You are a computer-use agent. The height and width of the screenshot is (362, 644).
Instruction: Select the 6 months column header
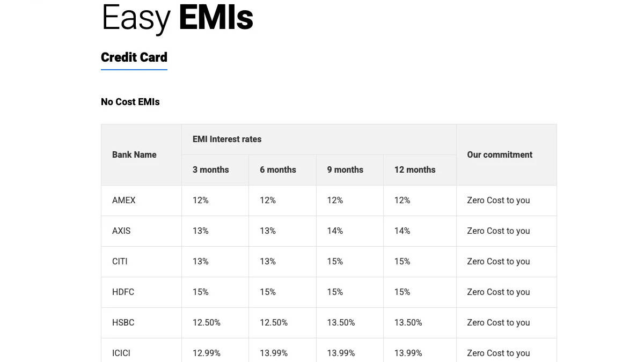tap(278, 170)
